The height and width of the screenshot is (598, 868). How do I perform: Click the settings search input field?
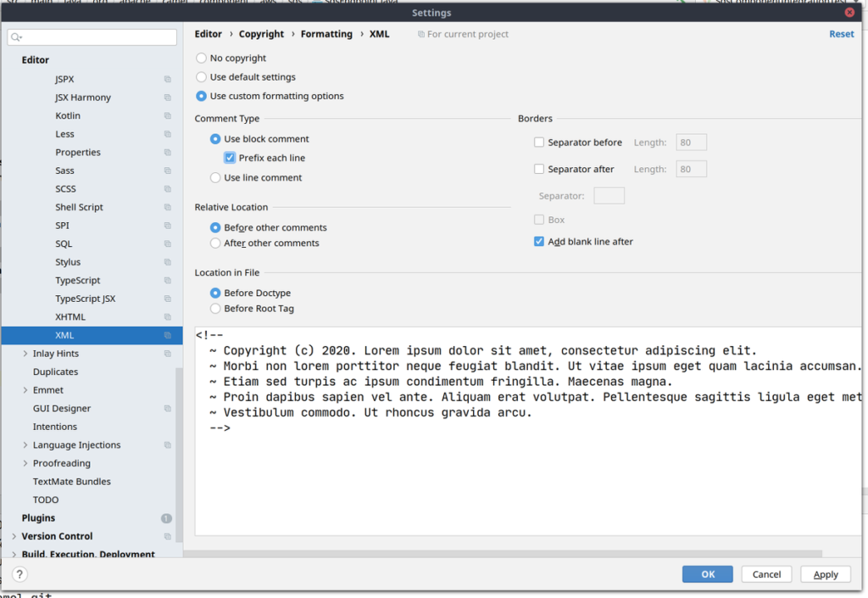(92, 37)
